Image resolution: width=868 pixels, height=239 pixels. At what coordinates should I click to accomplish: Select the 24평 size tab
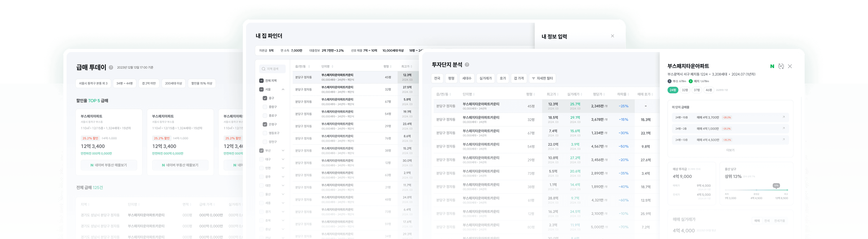673,90
